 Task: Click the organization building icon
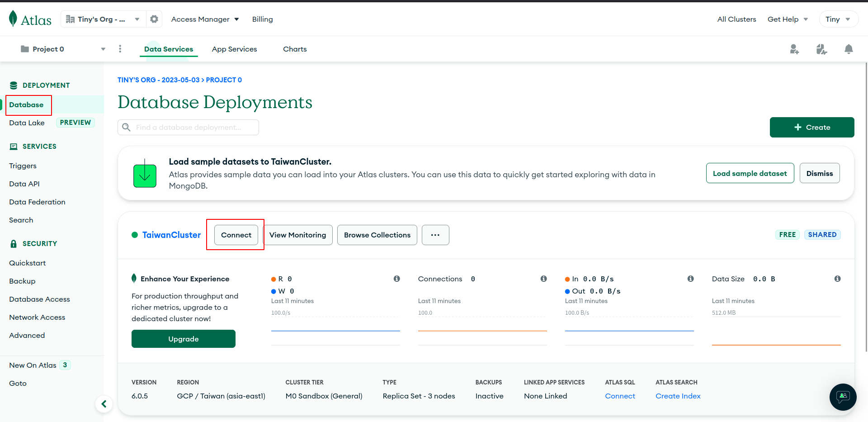pos(70,19)
